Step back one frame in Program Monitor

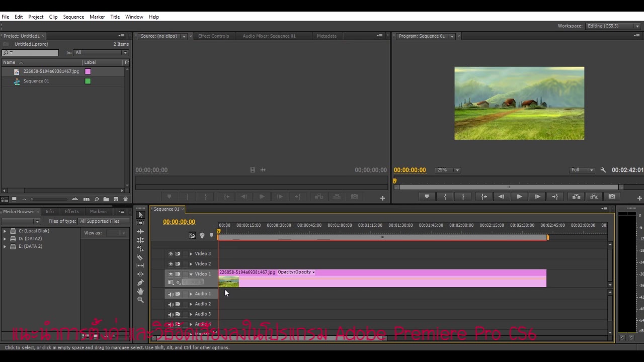coord(501,197)
